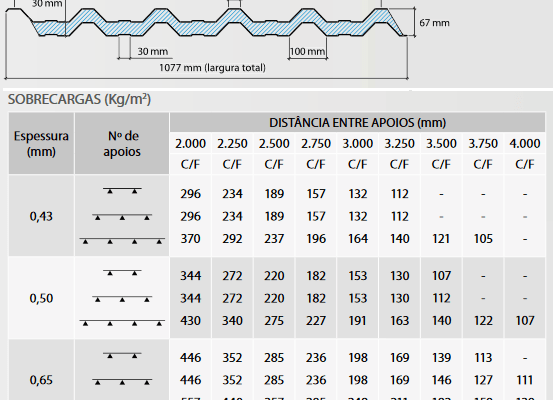The width and height of the screenshot is (553, 400).
Task: Click the value 113
Action: pos(483,358)
